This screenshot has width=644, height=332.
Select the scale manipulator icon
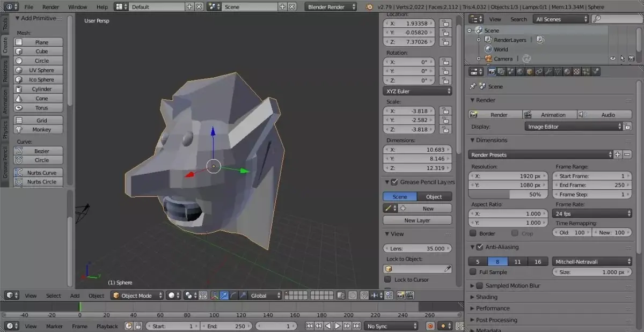[x=243, y=296]
